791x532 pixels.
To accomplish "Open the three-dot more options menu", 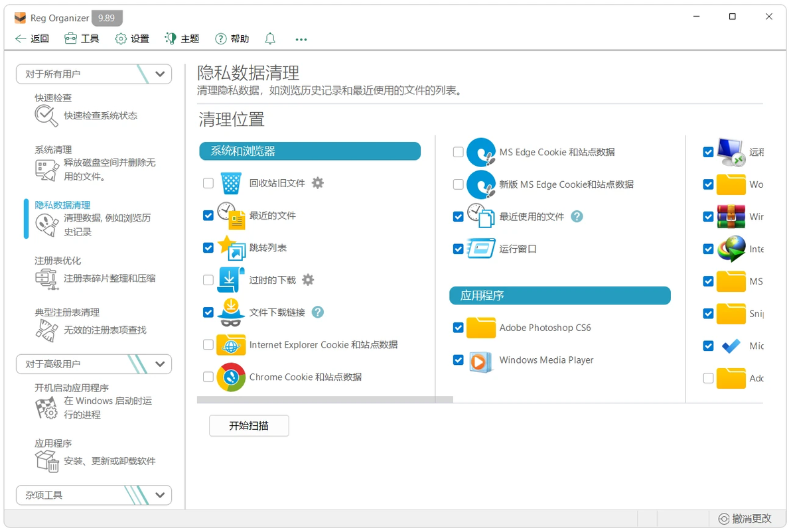I will [x=301, y=39].
